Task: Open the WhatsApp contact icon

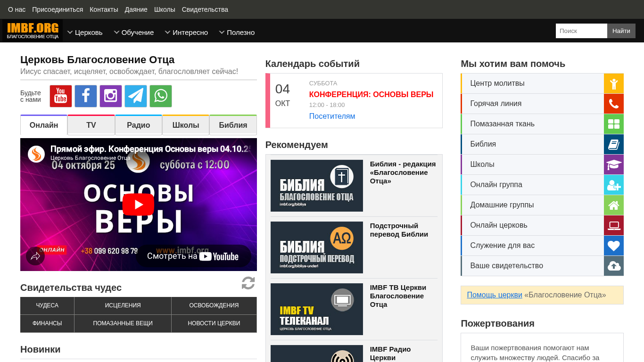Action: click(161, 96)
